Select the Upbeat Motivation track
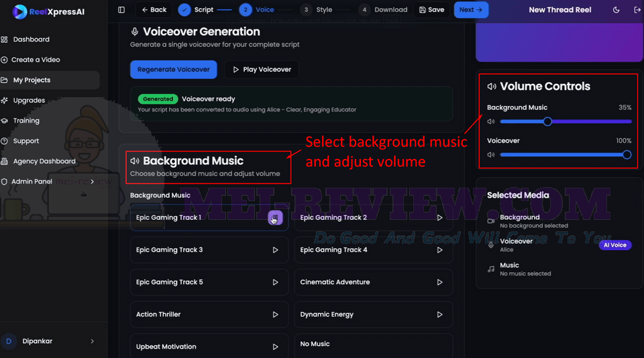 [209, 346]
